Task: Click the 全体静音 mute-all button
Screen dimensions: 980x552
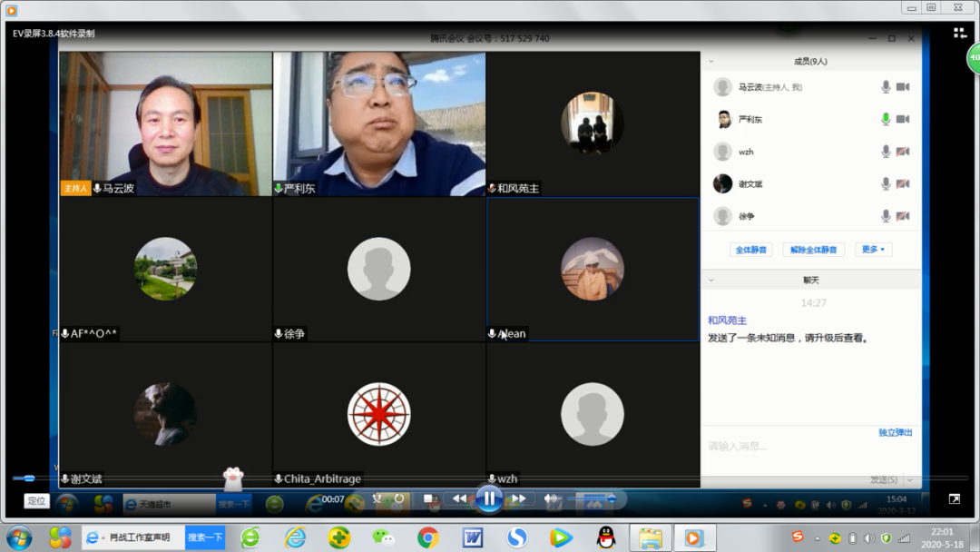Action: pos(750,250)
